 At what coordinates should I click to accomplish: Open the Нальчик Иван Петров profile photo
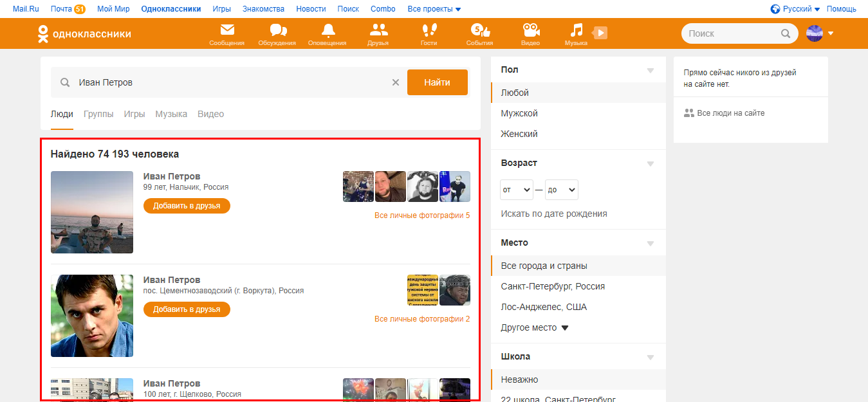click(x=92, y=212)
